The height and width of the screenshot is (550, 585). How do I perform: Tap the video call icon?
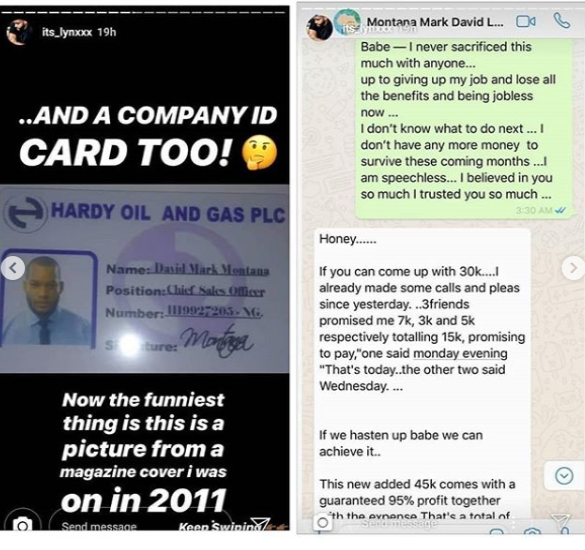pyautogui.click(x=526, y=22)
